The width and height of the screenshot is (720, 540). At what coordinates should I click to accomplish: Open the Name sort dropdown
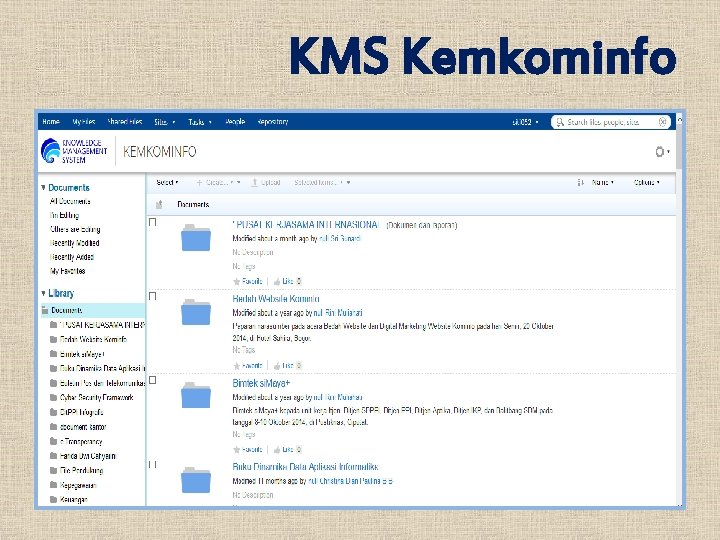[x=603, y=182]
